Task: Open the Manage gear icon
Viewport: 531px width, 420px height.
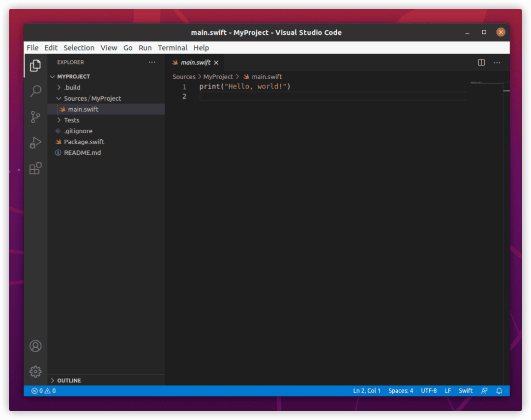Action: tap(35, 371)
